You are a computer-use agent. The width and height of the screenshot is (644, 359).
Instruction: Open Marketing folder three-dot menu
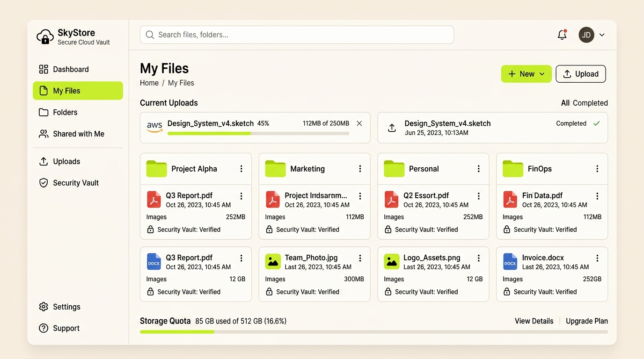coord(360,169)
